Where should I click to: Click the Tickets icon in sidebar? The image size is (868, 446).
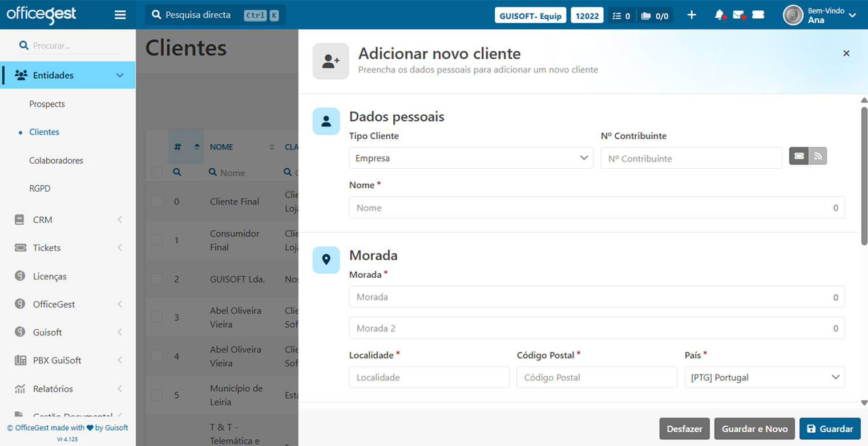21,248
